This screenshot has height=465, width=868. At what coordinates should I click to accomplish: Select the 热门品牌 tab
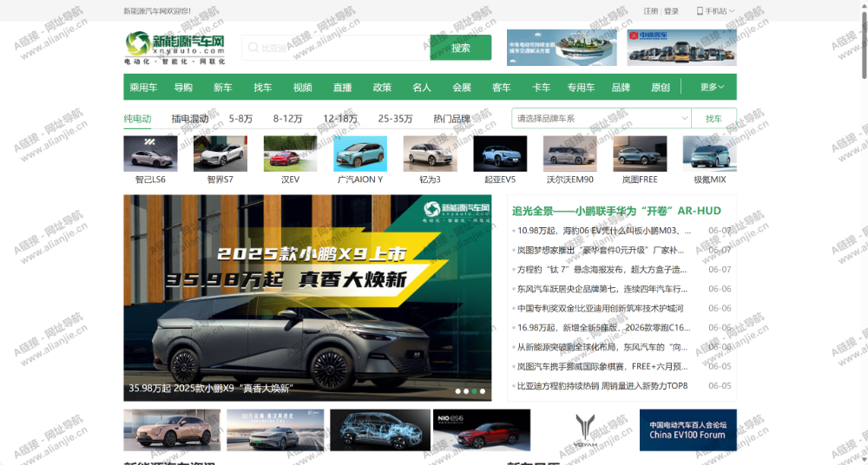(451, 119)
